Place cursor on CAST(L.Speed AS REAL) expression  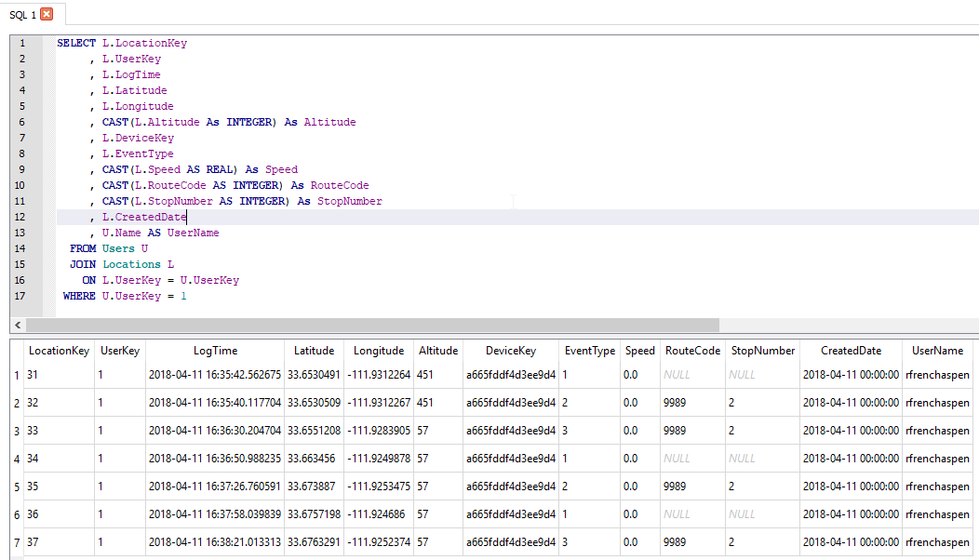point(169,170)
